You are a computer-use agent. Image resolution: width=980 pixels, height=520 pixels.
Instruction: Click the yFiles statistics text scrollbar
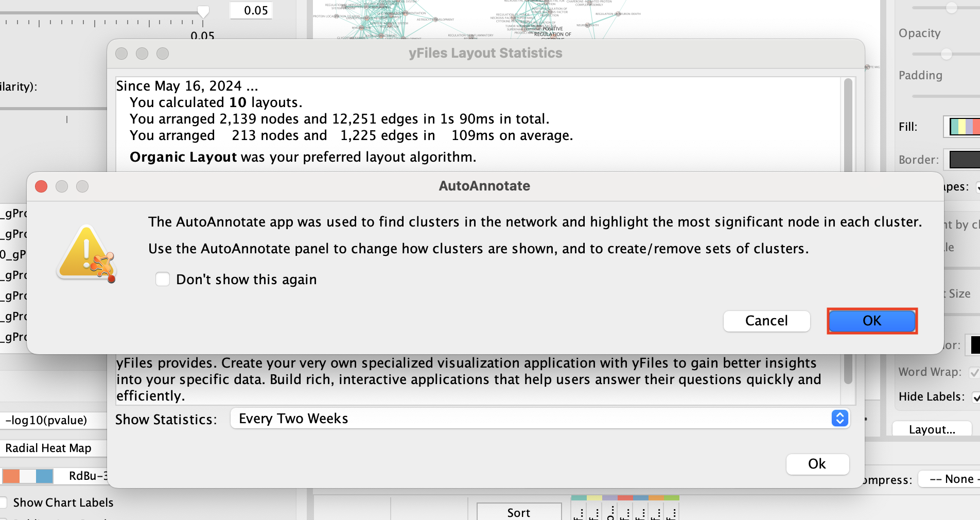click(x=848, y=124)
